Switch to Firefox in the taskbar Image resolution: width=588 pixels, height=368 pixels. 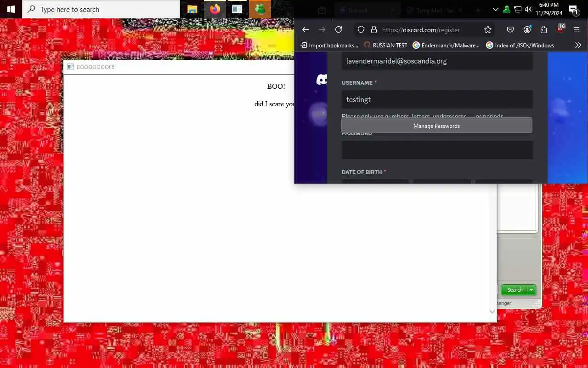tap(215, 9)
